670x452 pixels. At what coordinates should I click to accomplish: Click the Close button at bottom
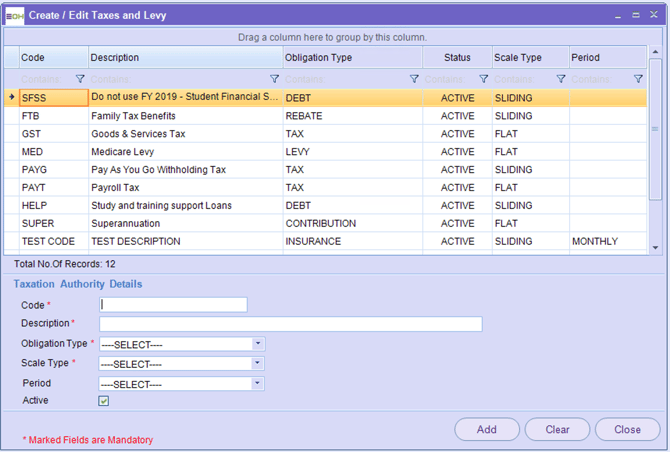coord(627,429)
